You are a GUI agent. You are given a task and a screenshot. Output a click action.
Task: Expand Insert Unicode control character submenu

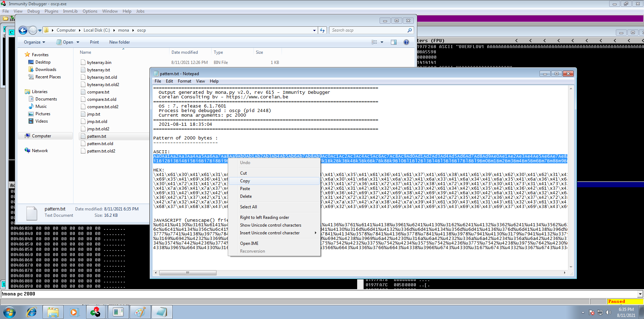(274, 233)
